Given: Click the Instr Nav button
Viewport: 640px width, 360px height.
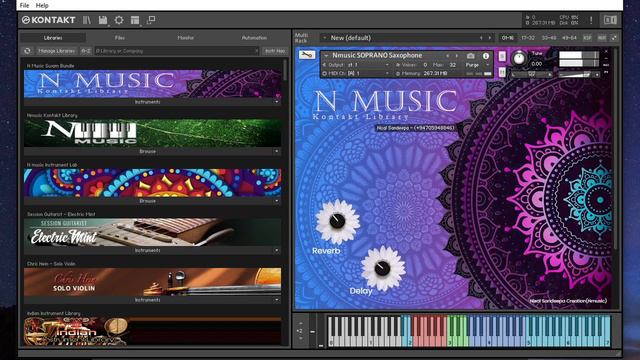Looking at the screenshot, I should (x=275, y=51).
